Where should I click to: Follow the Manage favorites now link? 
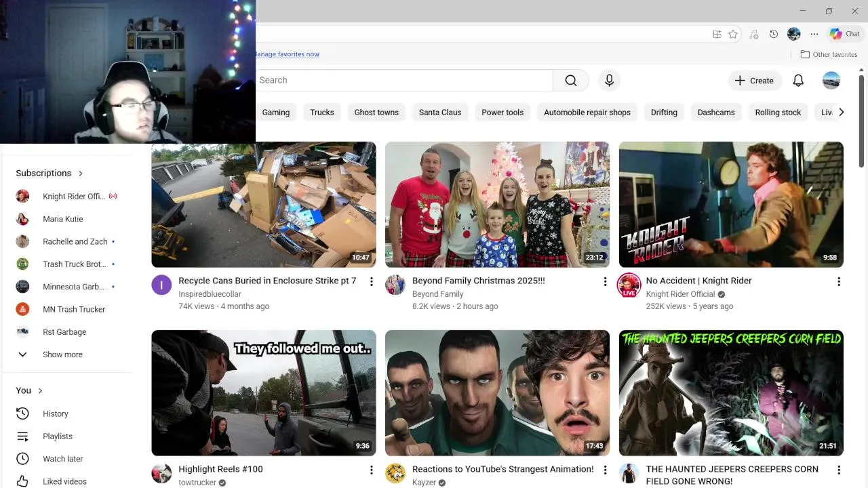click(288, 54)
